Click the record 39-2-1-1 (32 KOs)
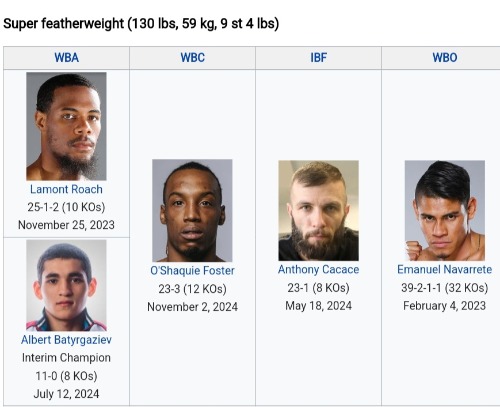Image resolution: width=500 pixels, height=407 pixels. coord(445,288)
